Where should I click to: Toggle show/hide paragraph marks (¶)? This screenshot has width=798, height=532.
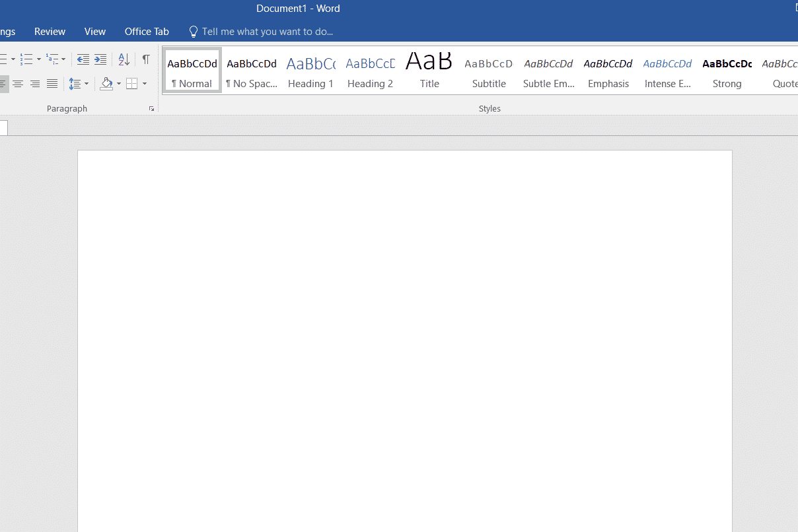pyautogui.click(x=146, y=59)
